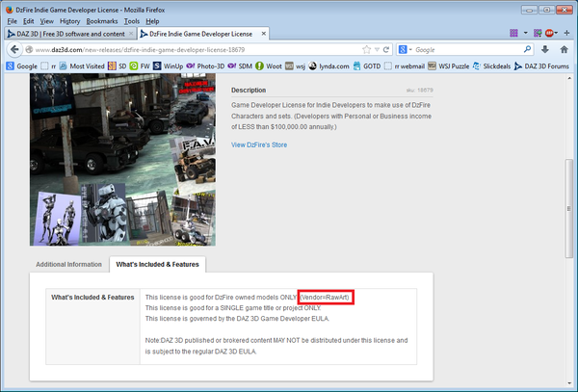Screen dimensions: 578x392
Task: Open the Bookmarks menu
Action: point(102,21)
